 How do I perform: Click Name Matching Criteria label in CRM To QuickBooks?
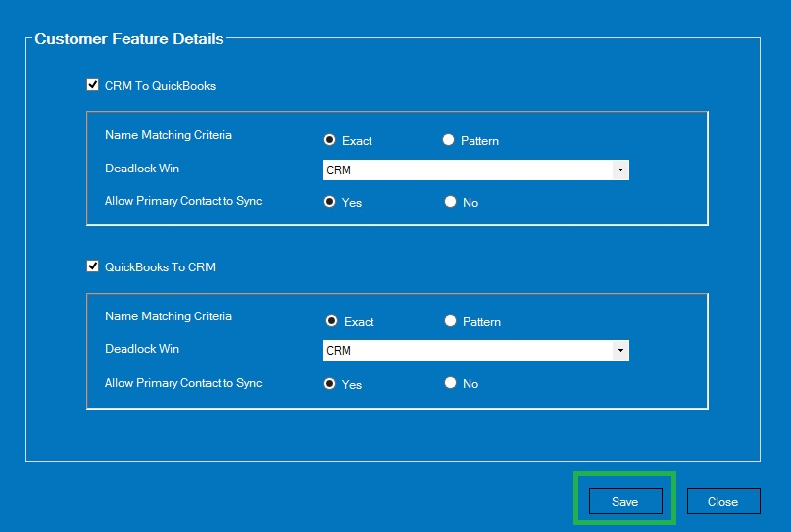click(169, 135)
